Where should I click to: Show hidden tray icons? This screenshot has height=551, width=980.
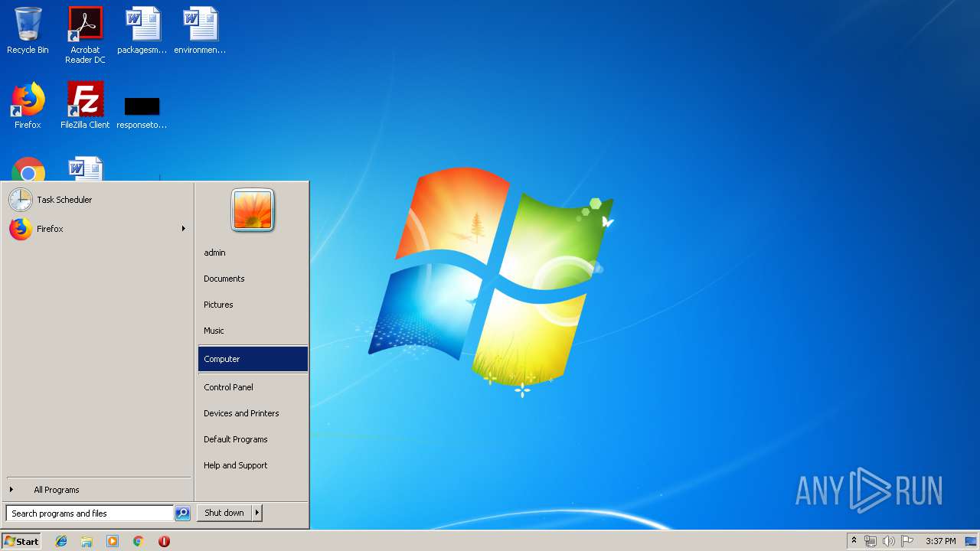click(x=854, y=541)
